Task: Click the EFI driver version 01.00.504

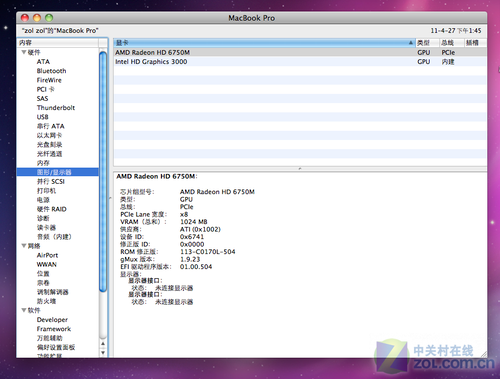Action: [x=196, y=267]
